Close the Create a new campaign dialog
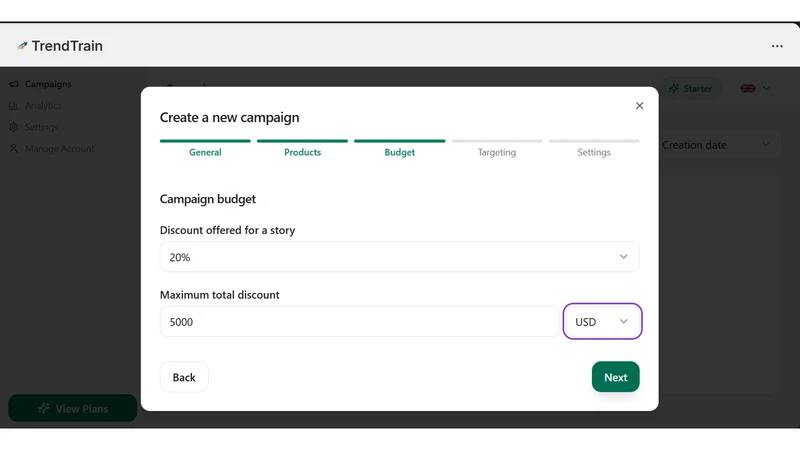This screenshot has height=450, width=800. coord(639,106)
